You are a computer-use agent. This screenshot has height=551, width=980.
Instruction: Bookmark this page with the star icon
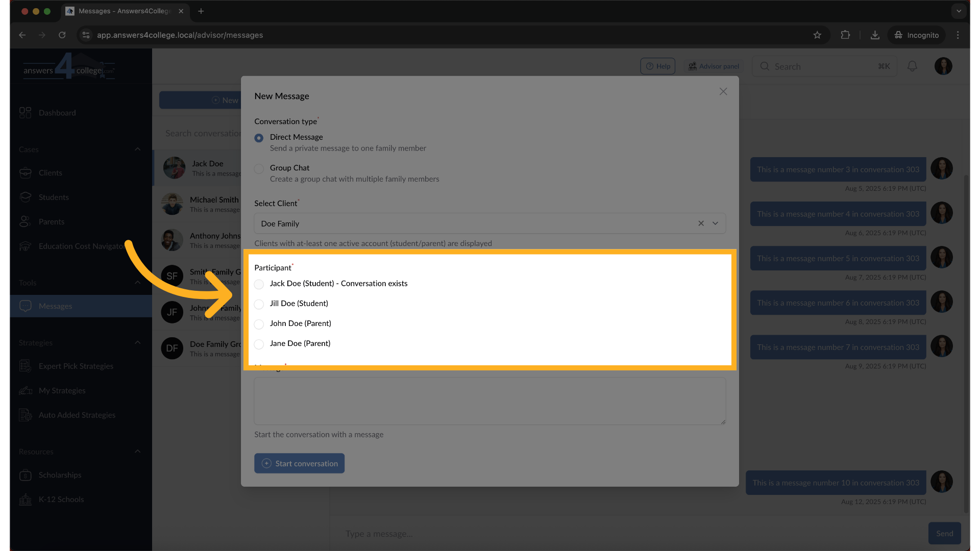pyautogui.click(x=817, y=35)
